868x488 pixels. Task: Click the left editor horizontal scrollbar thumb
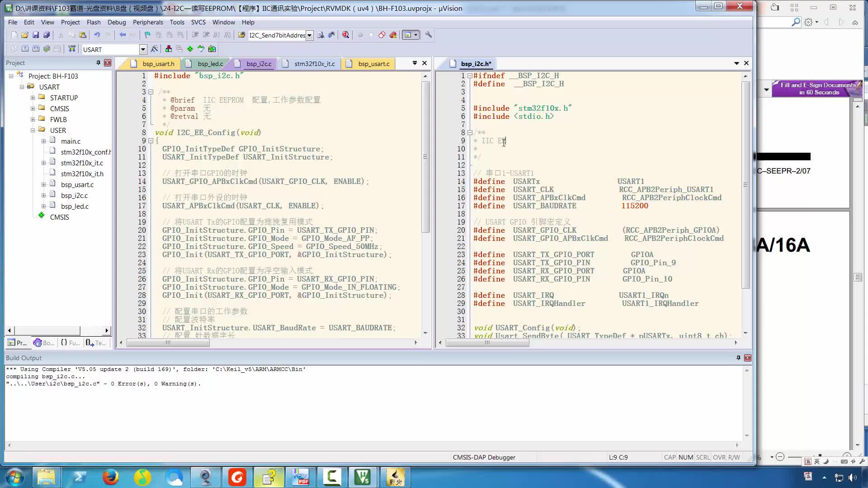click(168, 343)
